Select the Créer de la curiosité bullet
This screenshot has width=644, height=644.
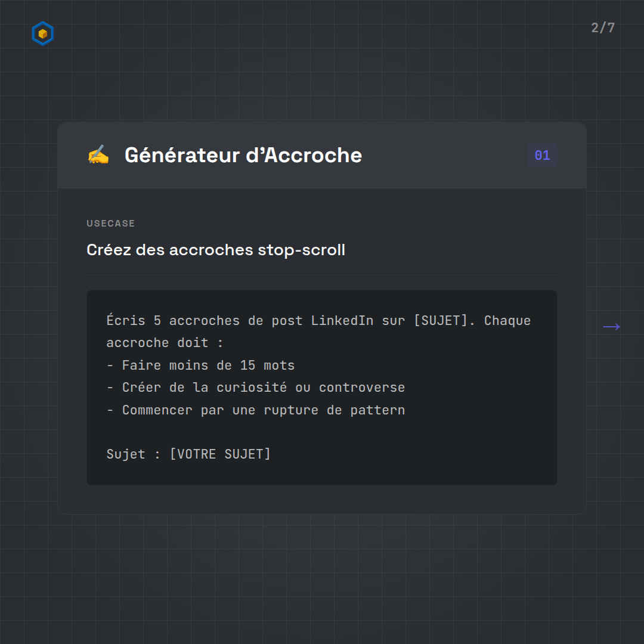pyautogui.click(x=255, y=387)
